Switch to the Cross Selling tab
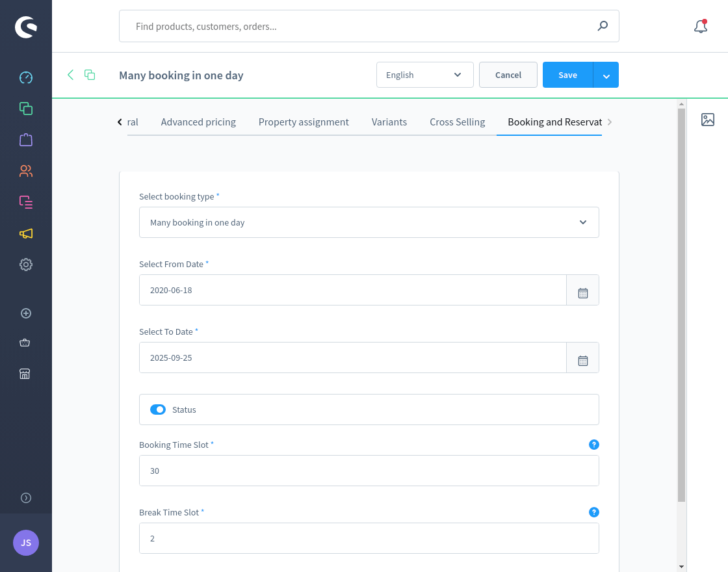 click(458, 122)
